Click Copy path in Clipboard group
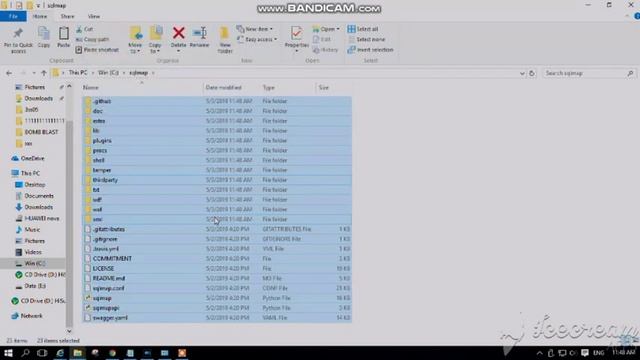Viewport: 640px width, 360px height. 93,40
